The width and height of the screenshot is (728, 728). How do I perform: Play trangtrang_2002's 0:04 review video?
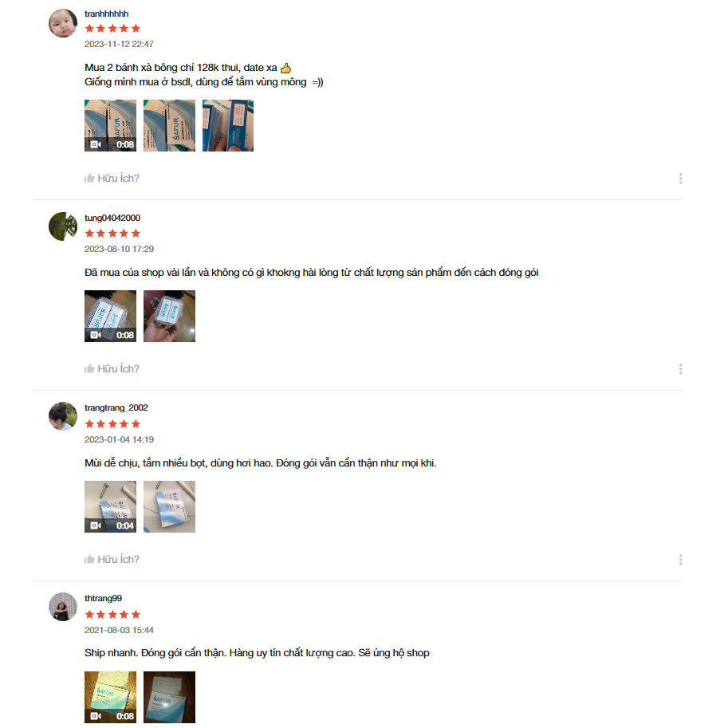(111, 506)
